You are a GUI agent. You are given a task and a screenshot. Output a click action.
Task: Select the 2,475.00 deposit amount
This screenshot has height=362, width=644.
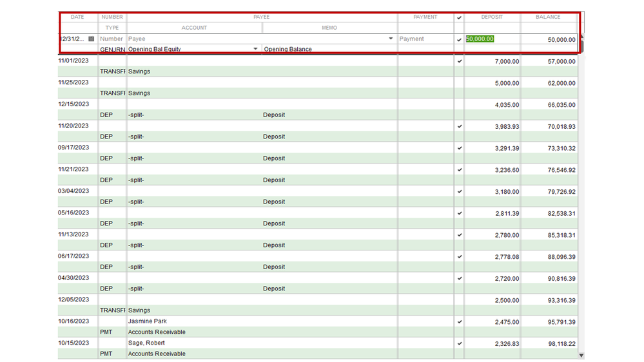tap(507, 322)
